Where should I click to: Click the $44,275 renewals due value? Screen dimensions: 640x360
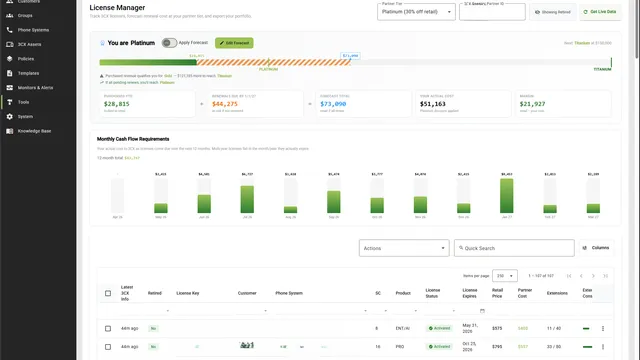224,104
